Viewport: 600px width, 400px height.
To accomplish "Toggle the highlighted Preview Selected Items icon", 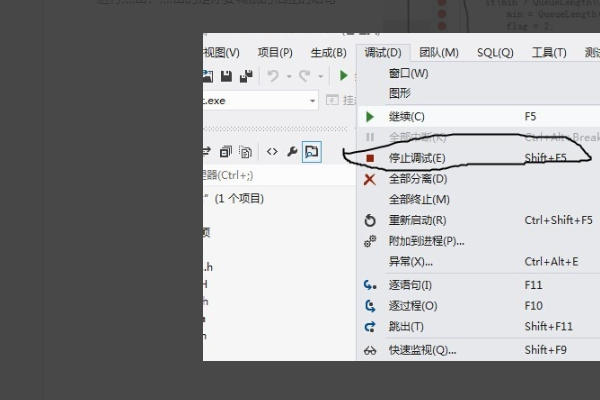I will coord(312,152).
